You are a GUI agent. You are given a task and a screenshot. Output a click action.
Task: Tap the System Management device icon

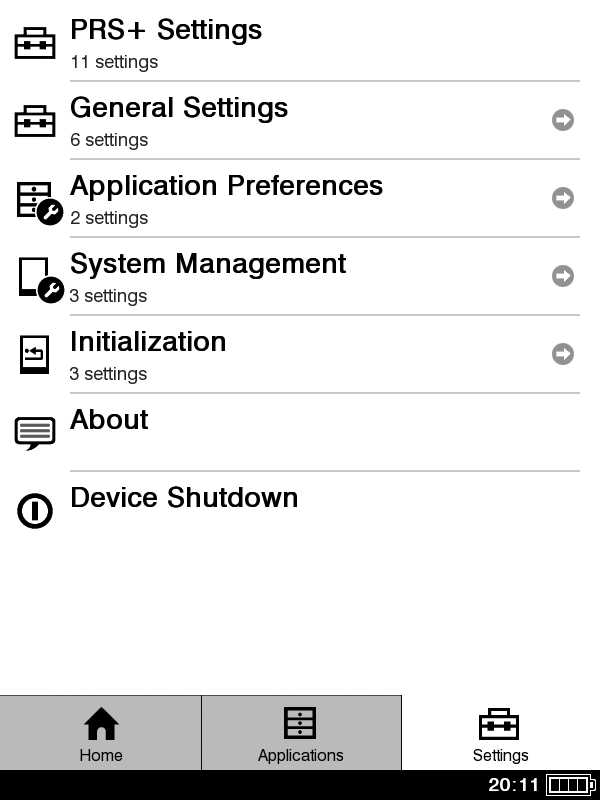pyautogui.click(x=41, y=280)
